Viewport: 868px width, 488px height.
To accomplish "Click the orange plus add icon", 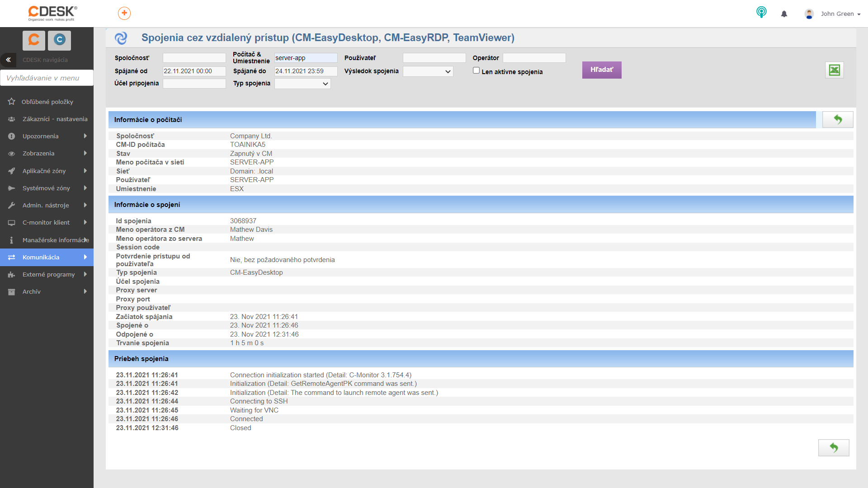I will (124, 13).
